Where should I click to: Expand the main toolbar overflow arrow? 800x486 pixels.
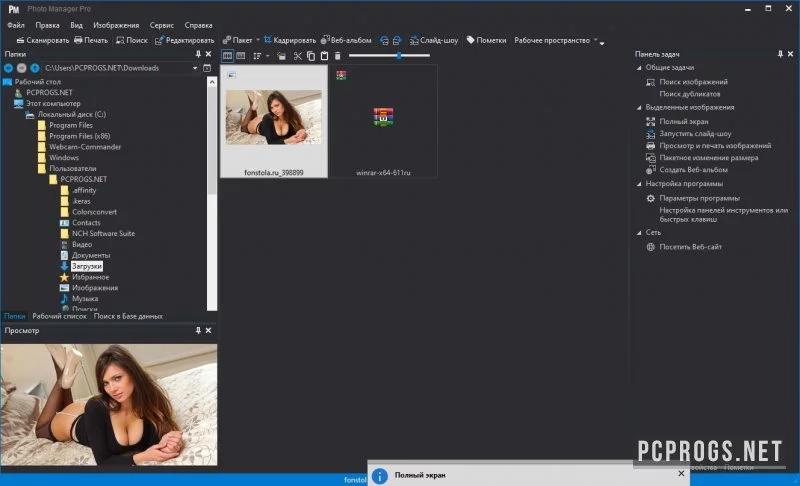[602, 43]
